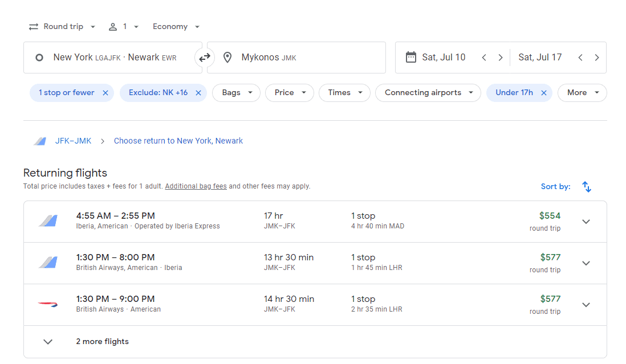Open the More filters menu

point(582,93)
